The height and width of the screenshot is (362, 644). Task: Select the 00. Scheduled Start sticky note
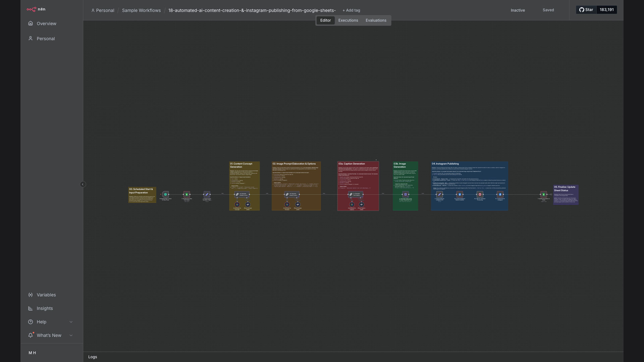[142, 195]
